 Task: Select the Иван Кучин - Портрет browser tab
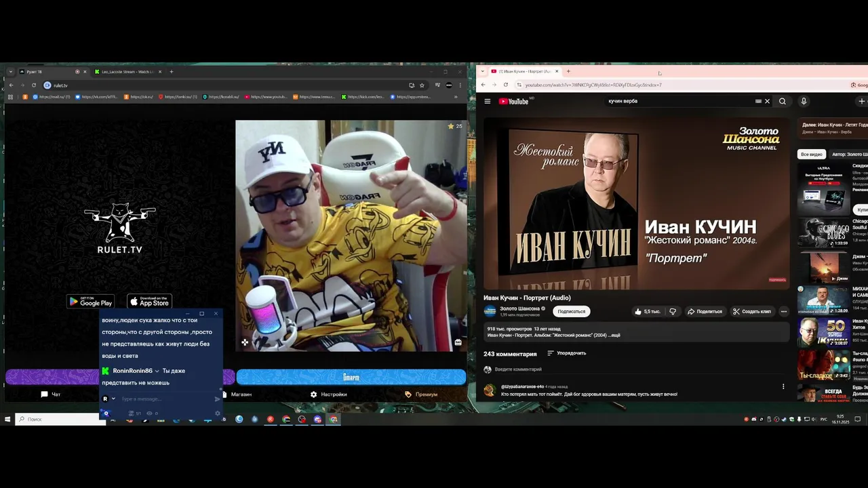pyautogui.click(x=526, y=71)
